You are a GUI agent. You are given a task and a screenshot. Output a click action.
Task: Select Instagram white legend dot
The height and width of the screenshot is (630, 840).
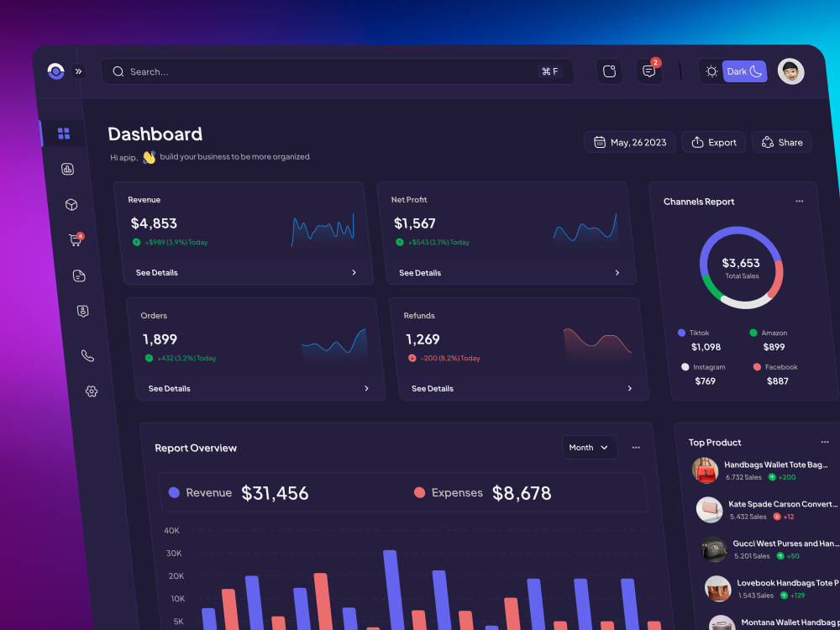point(685,367)
